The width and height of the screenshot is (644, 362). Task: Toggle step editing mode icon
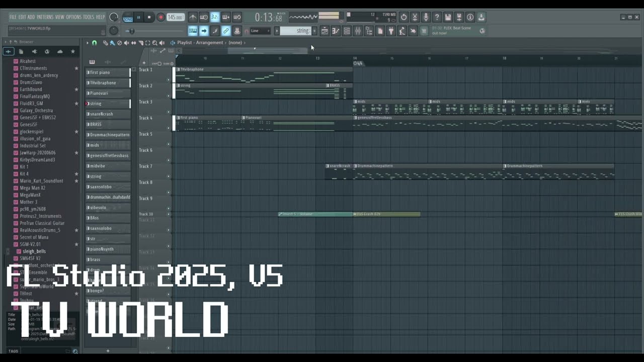(x=215, y=31)
